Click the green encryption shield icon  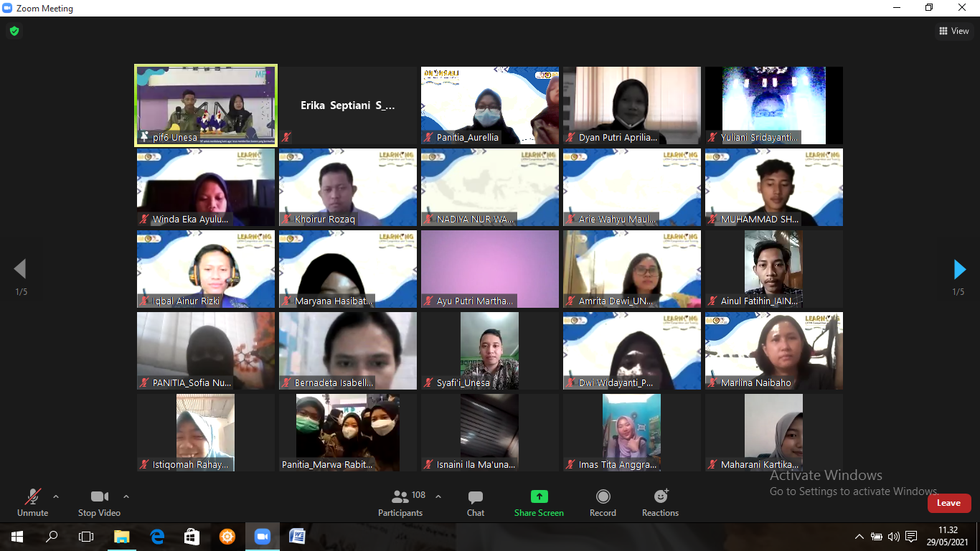click(14, 31)
